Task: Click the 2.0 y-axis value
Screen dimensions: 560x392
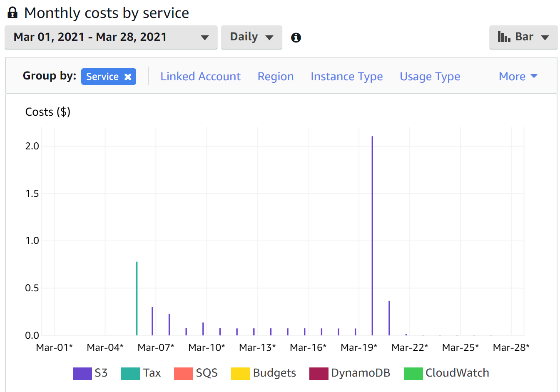Action: click(32, 146)
